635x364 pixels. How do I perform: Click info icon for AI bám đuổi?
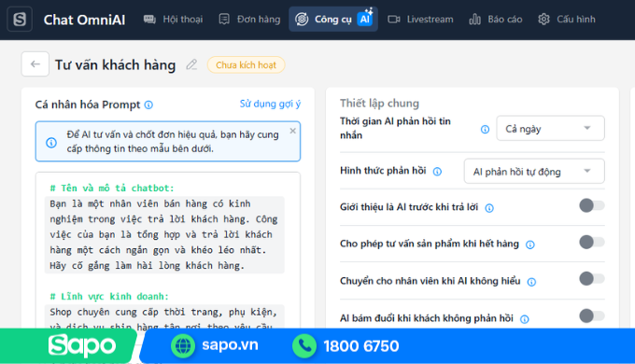pyautogui.click(x=525, y=319)
